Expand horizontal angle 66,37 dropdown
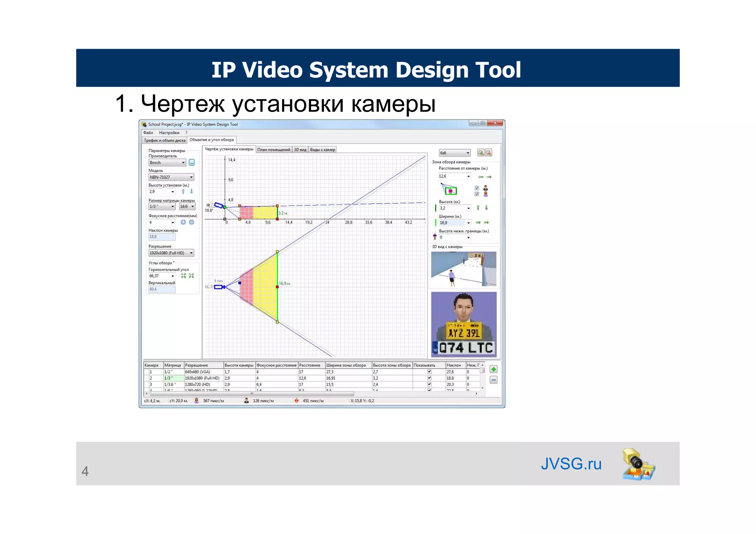 (172, 276)
